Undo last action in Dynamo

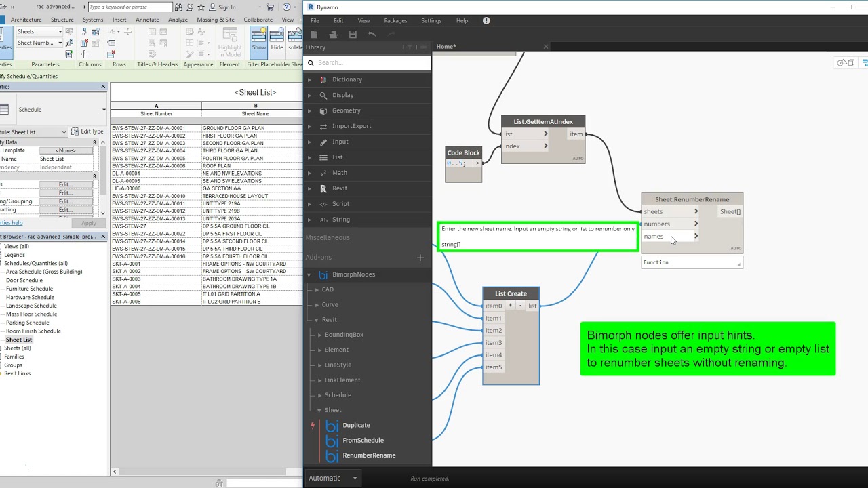pos(372,35)
